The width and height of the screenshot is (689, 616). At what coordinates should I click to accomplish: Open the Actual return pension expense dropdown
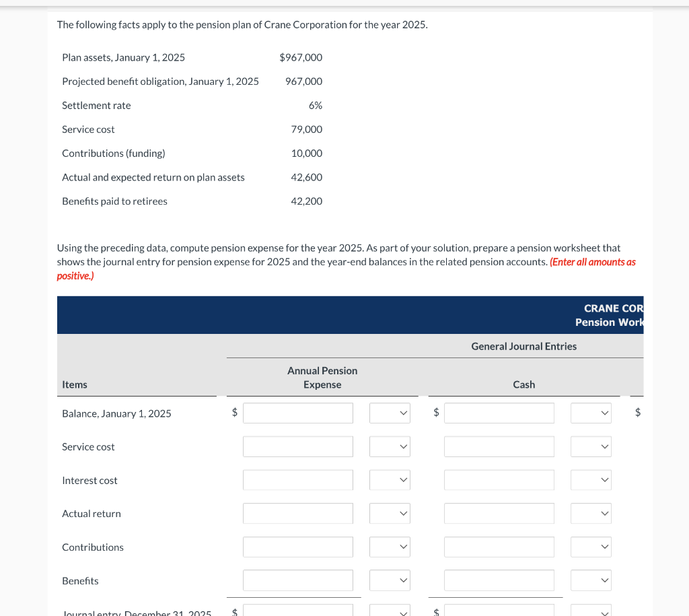click(x=390, y=513)
